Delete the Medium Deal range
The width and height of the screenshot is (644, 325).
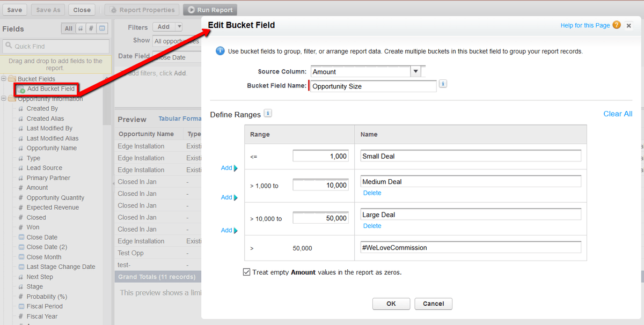[x=372, y=193]
